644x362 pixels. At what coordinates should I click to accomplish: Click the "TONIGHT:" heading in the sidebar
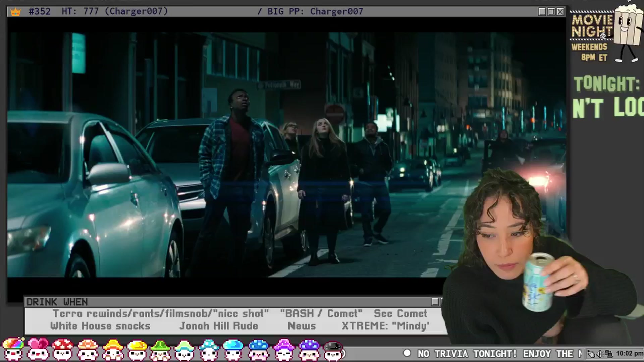(x=607, y=84)
